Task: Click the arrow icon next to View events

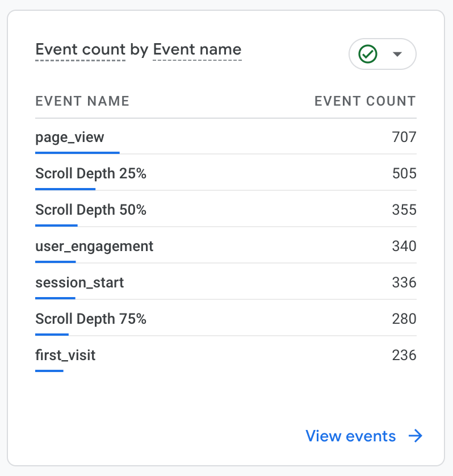Action: tap(416, 436)
